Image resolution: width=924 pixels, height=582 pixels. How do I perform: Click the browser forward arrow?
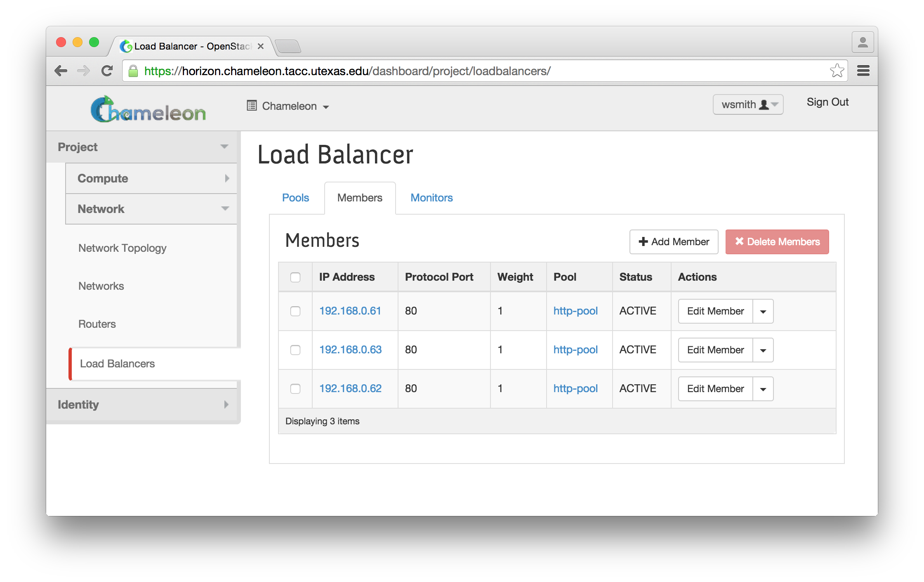[x=84, y=71]
